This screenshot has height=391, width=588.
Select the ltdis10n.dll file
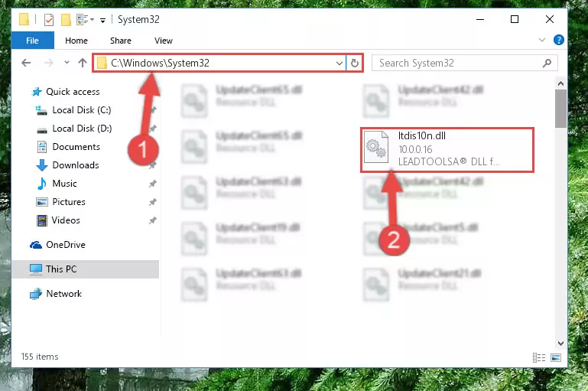[447, 149]
